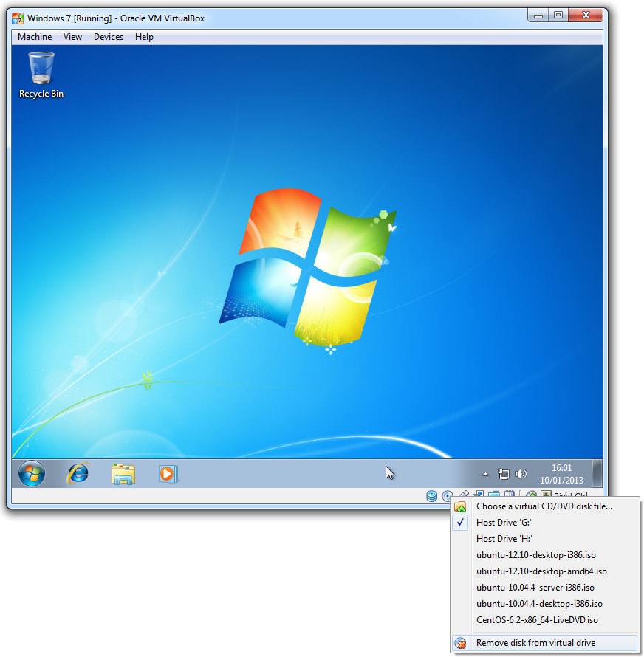Open the Devices menu
This screenshot has width=644, height=657.
click(109, 37)
